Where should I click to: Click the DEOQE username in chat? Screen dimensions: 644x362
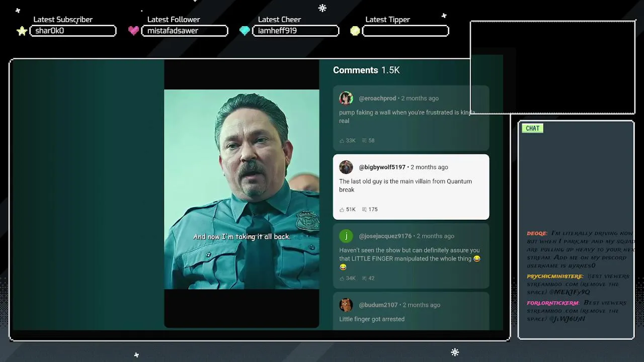(537, 233)
